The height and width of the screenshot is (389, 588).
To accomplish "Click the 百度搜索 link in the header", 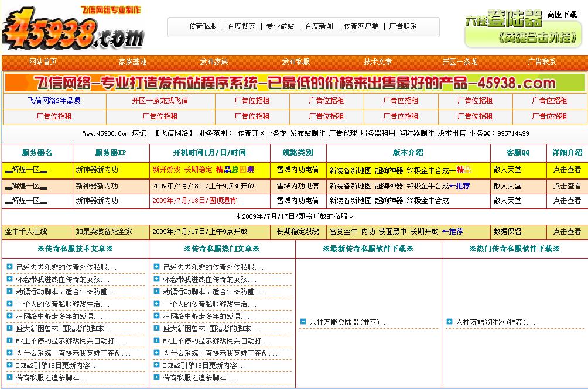I will (241, 26).
